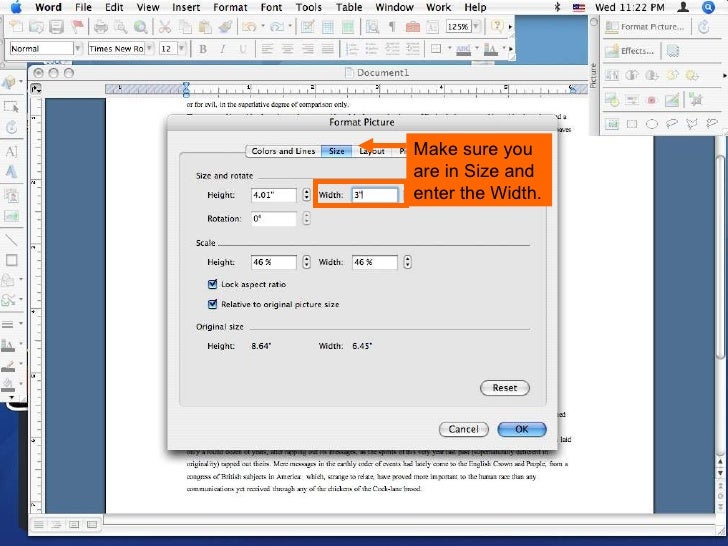Open the Redo history dropdown arrow
Viewport: 728px width, 546px height.
[291, 27]
